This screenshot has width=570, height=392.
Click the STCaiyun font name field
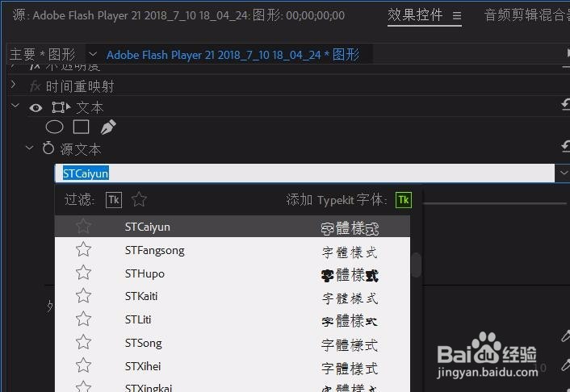(304, 173)
